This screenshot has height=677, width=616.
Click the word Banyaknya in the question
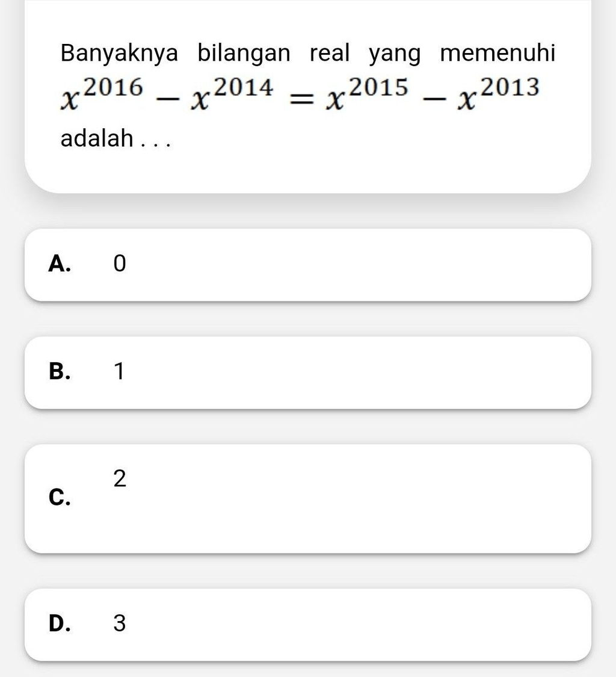tap(119, 54)
